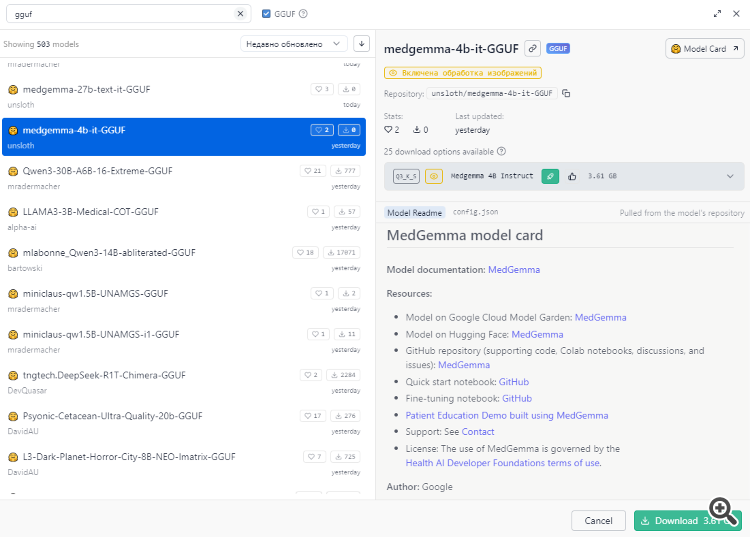This screenshot has width=750, height=537.
Task: Select LLAMA3-3B-Medical-COT-GGUF model
Action: coord(184,219)
